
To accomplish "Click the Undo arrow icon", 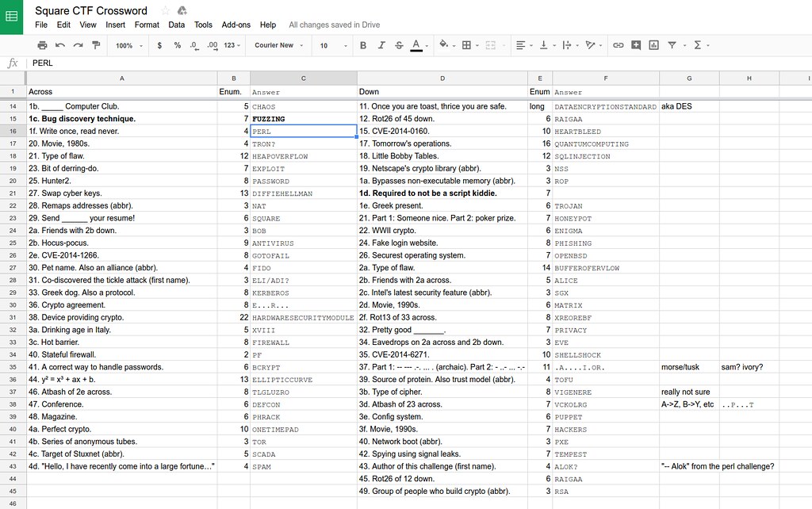I will 60,45.
